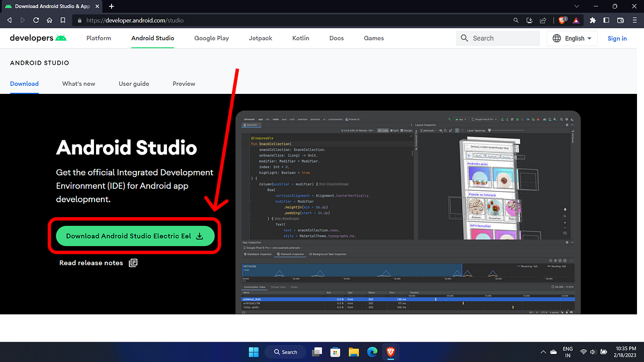This screenshot has height=362, width=644.
Task: Select Kotlin in the navigation menu
Action: (301, 38)
